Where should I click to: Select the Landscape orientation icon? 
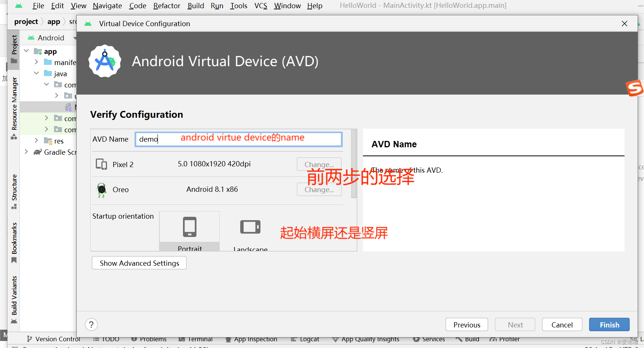tap(250, 227)
